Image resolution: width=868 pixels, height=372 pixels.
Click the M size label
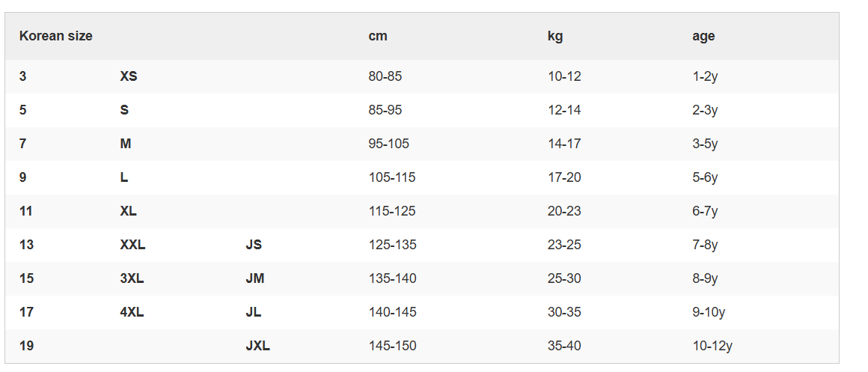[x=126, y=144]
